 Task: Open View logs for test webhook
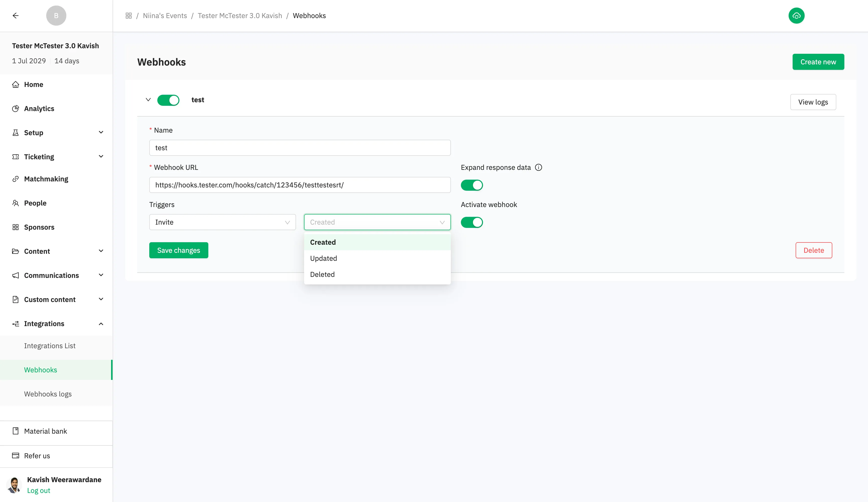(x=813, y=102)
